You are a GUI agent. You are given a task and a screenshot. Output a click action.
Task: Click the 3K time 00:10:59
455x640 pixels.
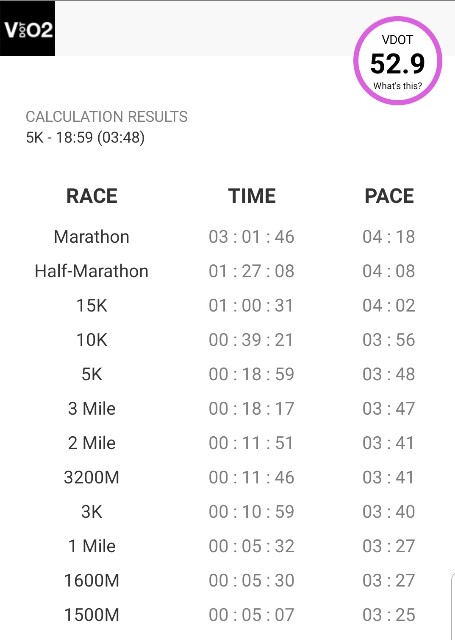pos(251,512)
